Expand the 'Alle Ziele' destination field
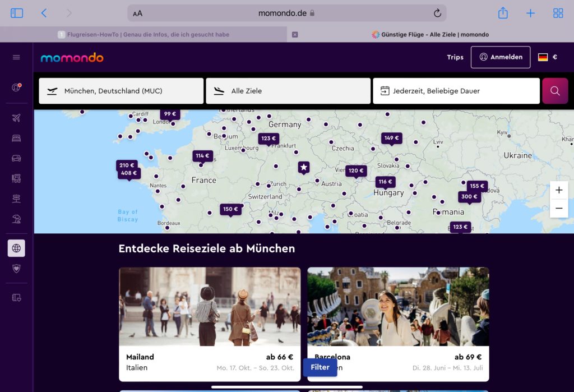 tap(288, 91)
